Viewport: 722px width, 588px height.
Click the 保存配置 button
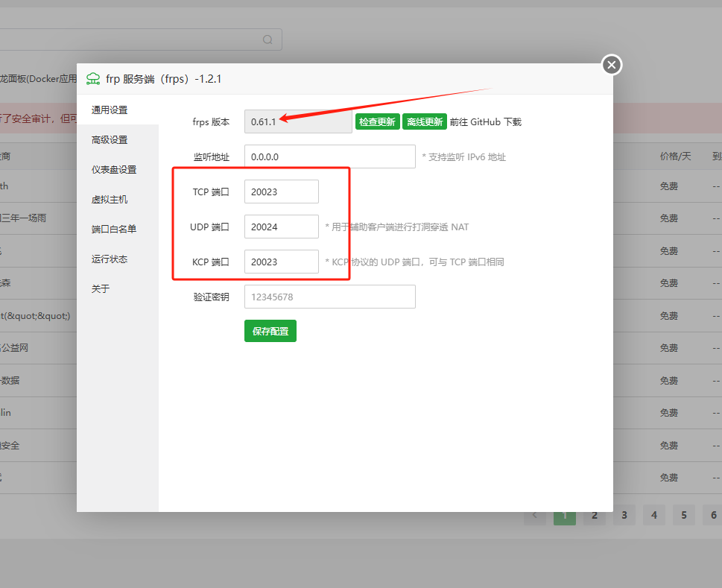tap(270, 332)
